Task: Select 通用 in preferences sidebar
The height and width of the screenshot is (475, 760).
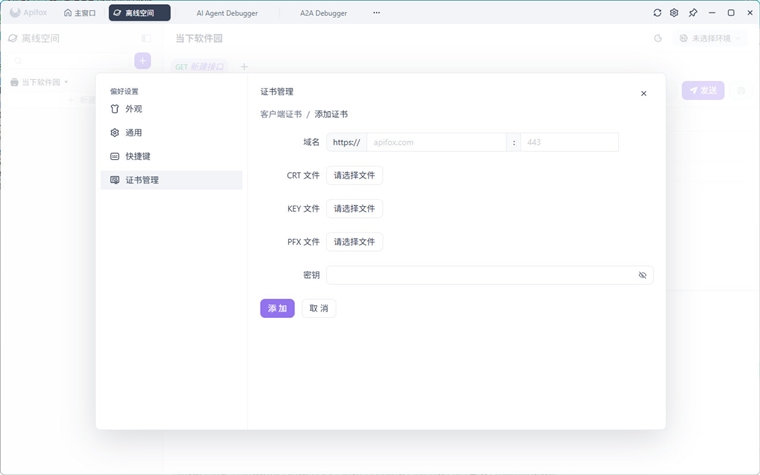Action: (x=171, y=133)
